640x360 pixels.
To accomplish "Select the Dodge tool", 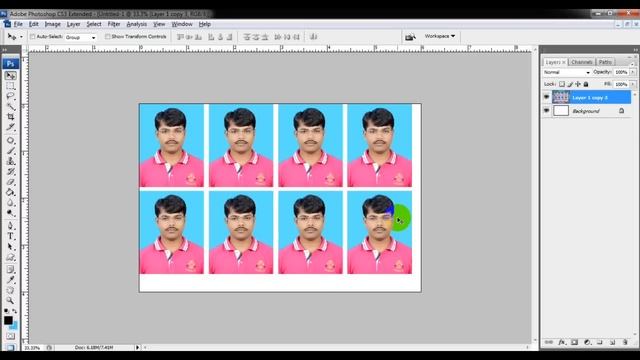I will [11, 213].
